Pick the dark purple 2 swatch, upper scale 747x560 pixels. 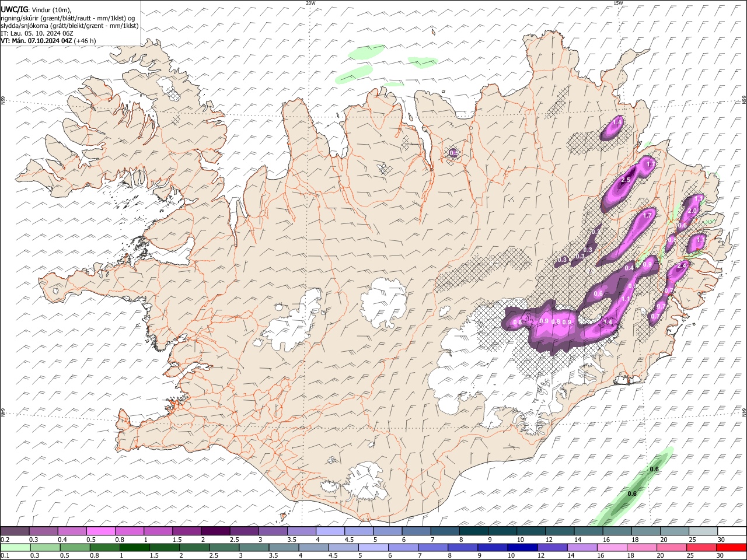pos(215,531)
